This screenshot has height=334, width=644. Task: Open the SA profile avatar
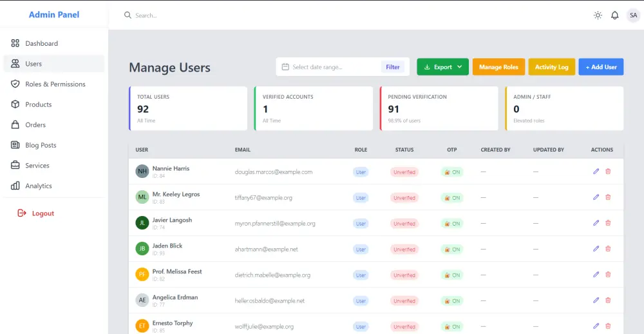click(632, 15)
